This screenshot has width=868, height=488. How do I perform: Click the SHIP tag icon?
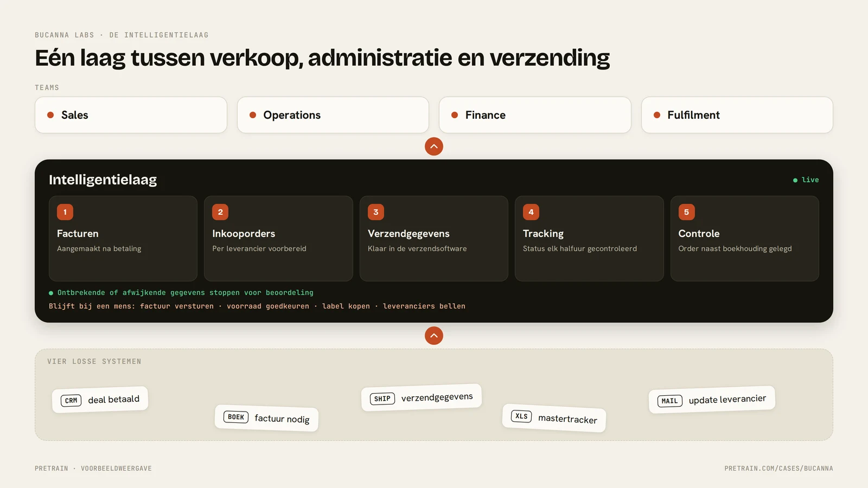tap(382, 399)
